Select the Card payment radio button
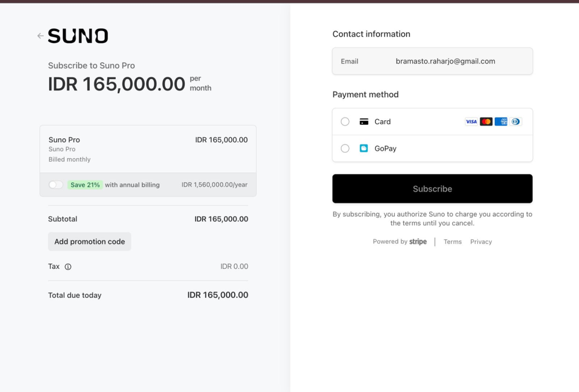Screen dimensions: 579x392 [345, 121]
